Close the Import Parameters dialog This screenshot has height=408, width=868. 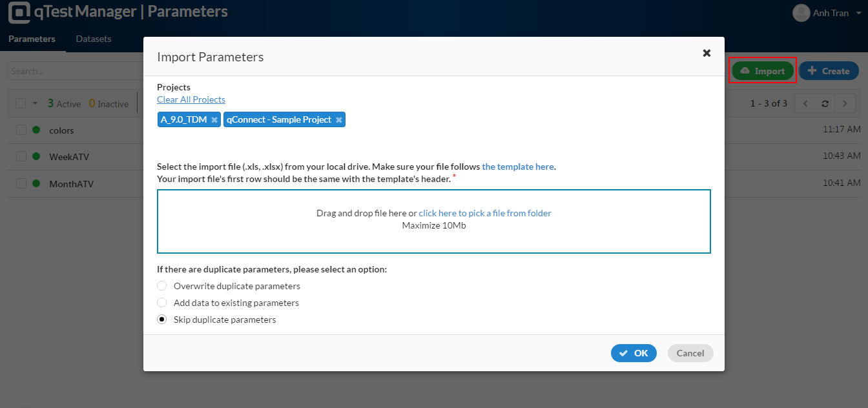point(707,53)
